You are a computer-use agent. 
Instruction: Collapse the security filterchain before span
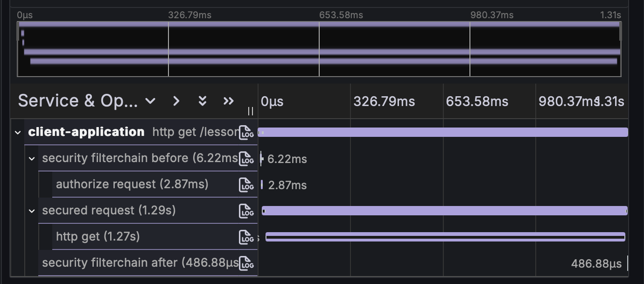tap(32, 158)
